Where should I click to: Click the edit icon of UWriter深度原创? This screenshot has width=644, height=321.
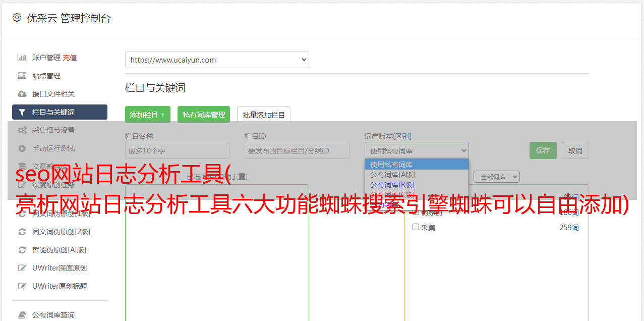click(22, 268)
